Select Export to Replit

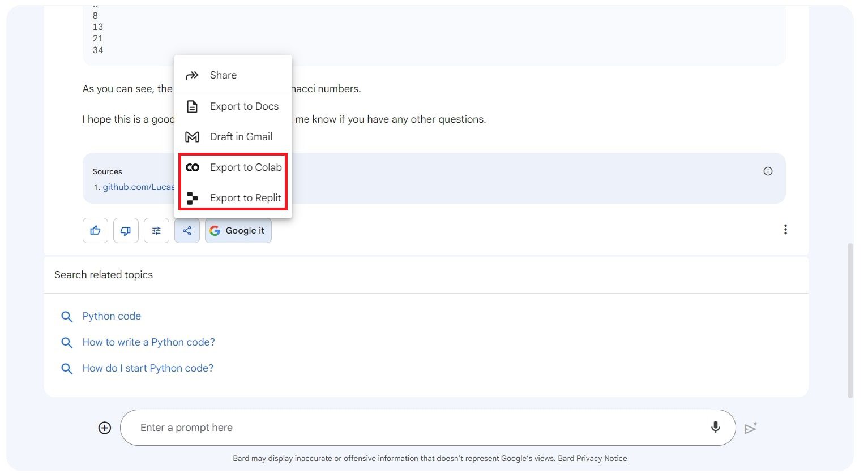tap(245, 198)
